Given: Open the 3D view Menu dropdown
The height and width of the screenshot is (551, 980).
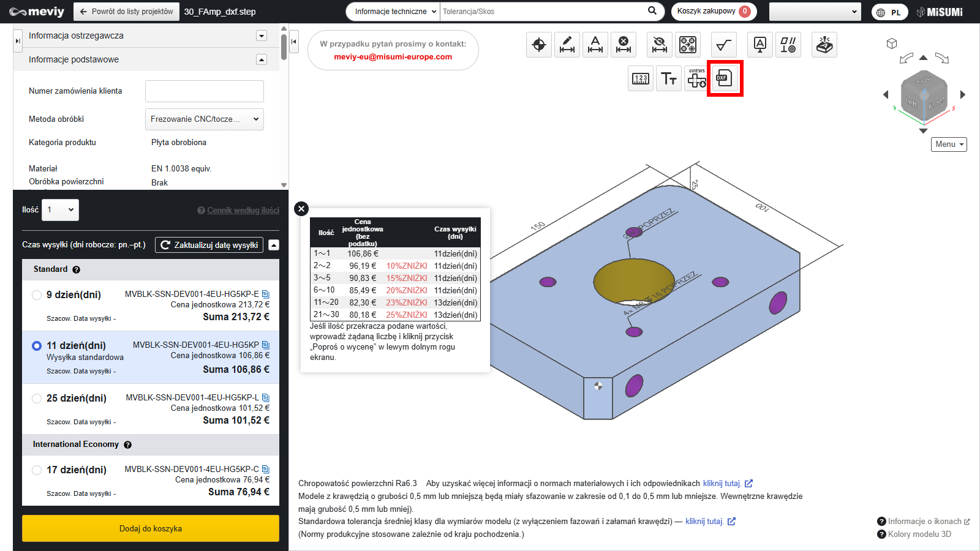Looking at the screenshot, I should [x=949, y=144].
